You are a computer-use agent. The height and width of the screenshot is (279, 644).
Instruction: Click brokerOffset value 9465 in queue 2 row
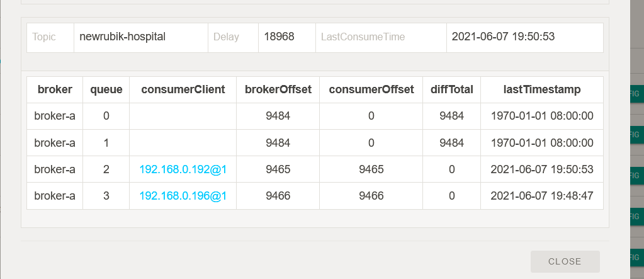(278, 169)
